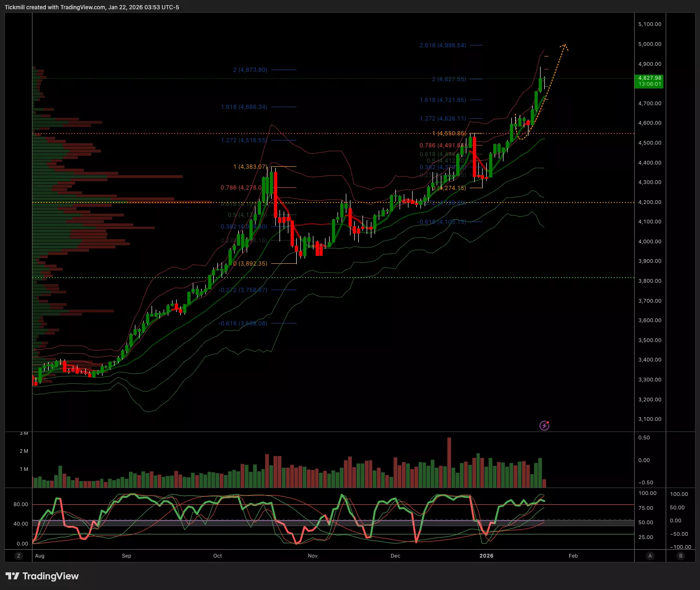Select the tallest red volume bar

pos(449,462)
